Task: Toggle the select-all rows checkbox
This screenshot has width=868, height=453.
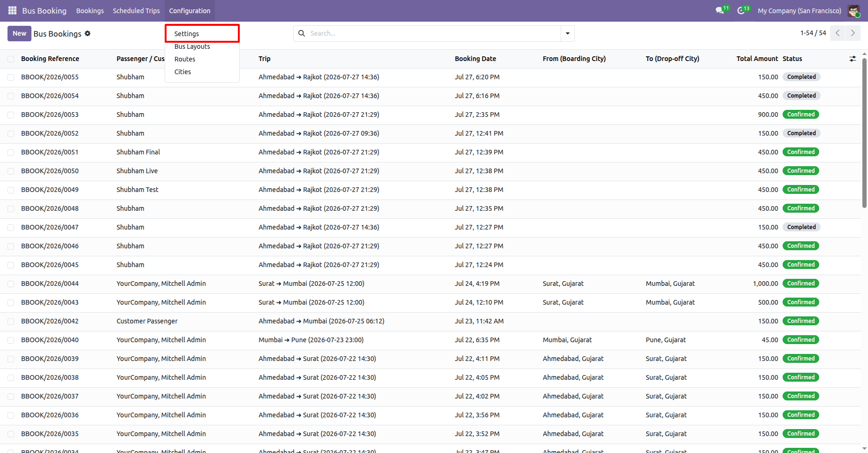Action: (11, 59)
